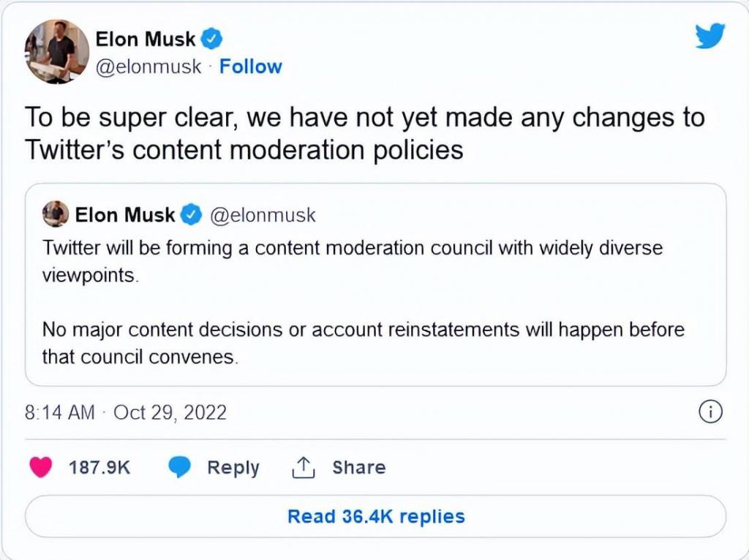Follow the @elonmusk account
This screenshot has height=560, width=749.
point(251,67)
